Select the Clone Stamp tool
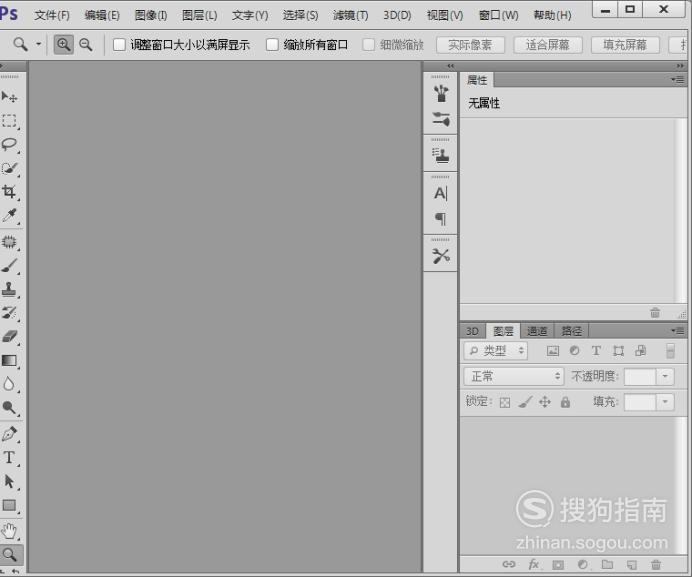692x577 pixels. tap(9, 289)
